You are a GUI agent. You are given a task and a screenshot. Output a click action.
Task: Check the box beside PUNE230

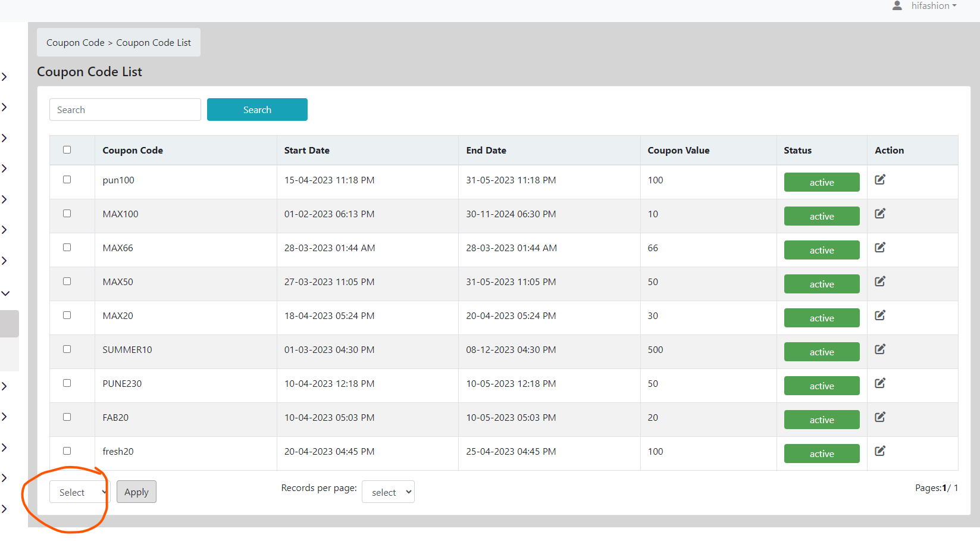pos(67,383)
